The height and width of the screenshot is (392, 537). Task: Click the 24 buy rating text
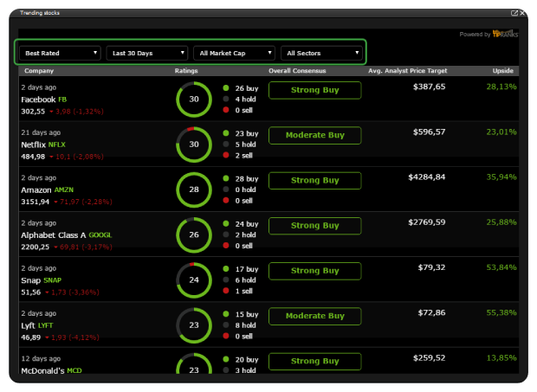(247, 224)
